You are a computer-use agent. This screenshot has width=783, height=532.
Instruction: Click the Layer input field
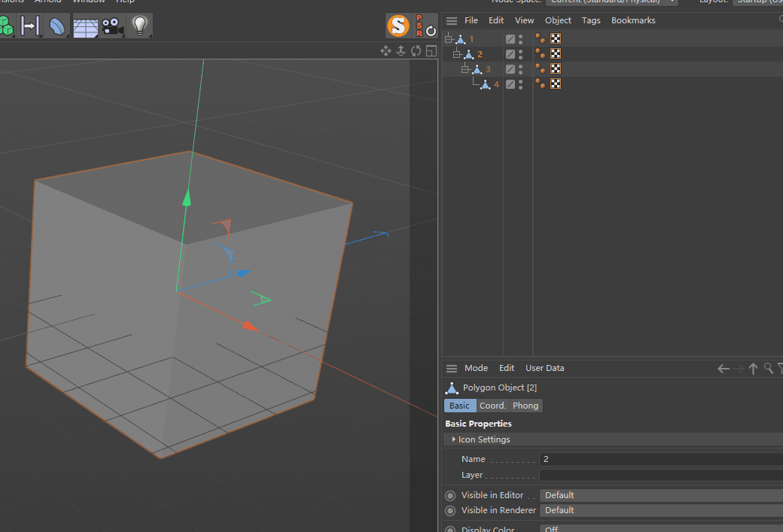(x=661, y=475)
